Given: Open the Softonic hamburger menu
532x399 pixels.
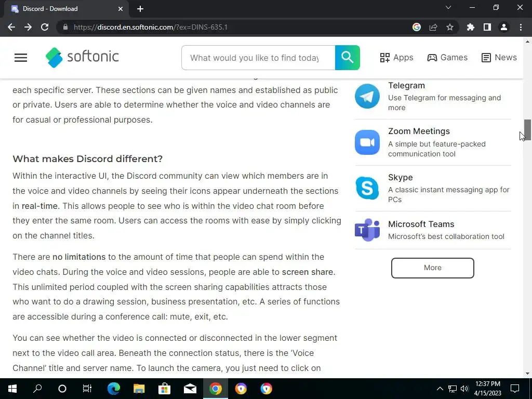Looking at the screenshot, I should tap(21, 58).
